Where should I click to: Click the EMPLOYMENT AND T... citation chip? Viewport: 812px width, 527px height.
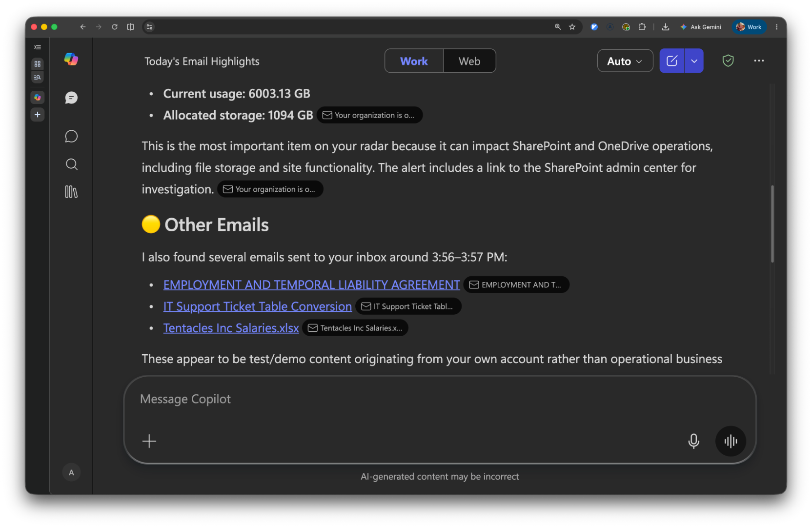point(516,285)
